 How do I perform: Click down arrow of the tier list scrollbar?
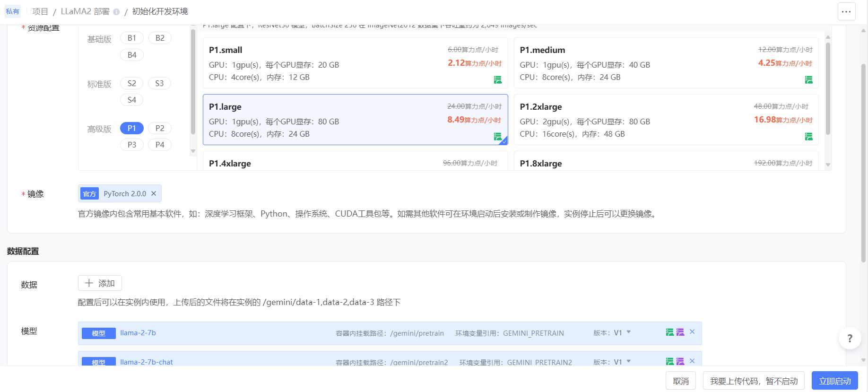coord(193,151)
